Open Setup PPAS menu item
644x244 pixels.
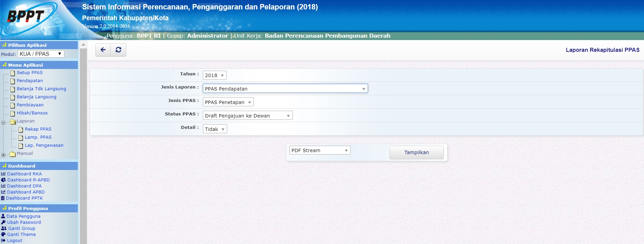pyautogui.click(x=30, y=72)
